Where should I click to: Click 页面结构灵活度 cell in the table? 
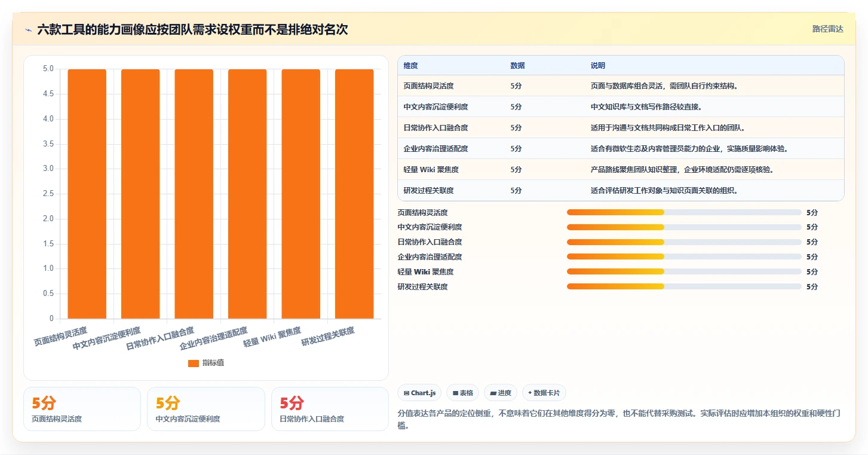point(428,86)
